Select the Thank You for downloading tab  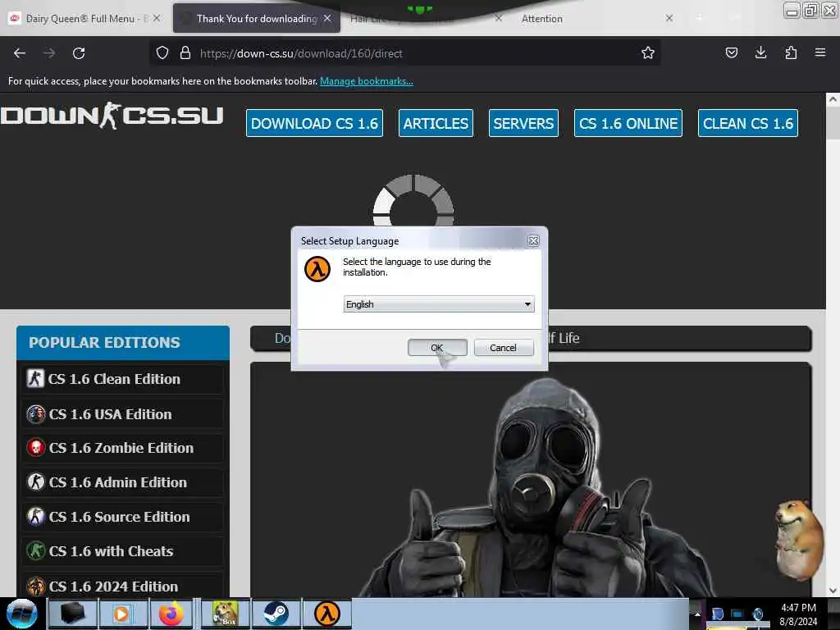[x=256, y=18]
